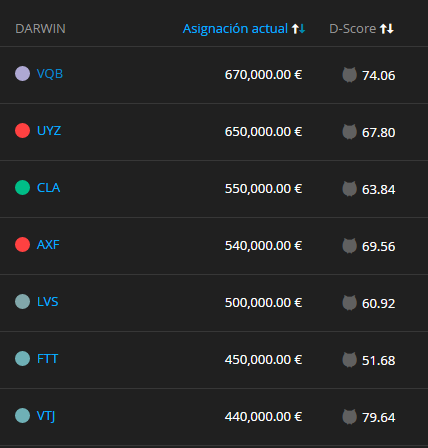This screenshot has height=448, width=428.
Task: Sort by the D-Score arrows icon
Action: click(x=387, y=29)
